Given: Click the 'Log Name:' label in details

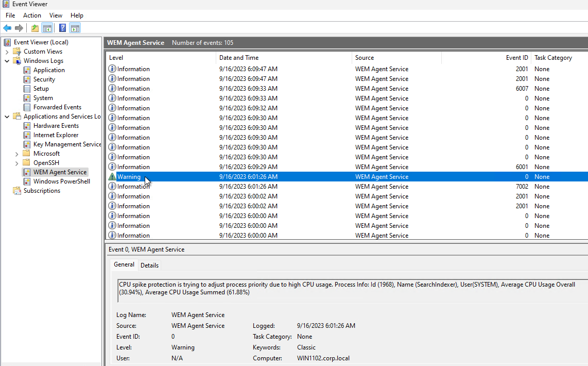Looking at the screenshot, I should click(x=131, y=315).
